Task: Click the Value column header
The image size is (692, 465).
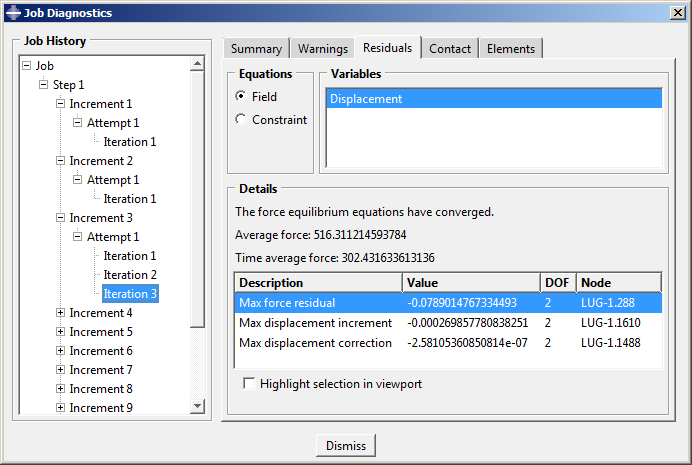Action: 470,283
